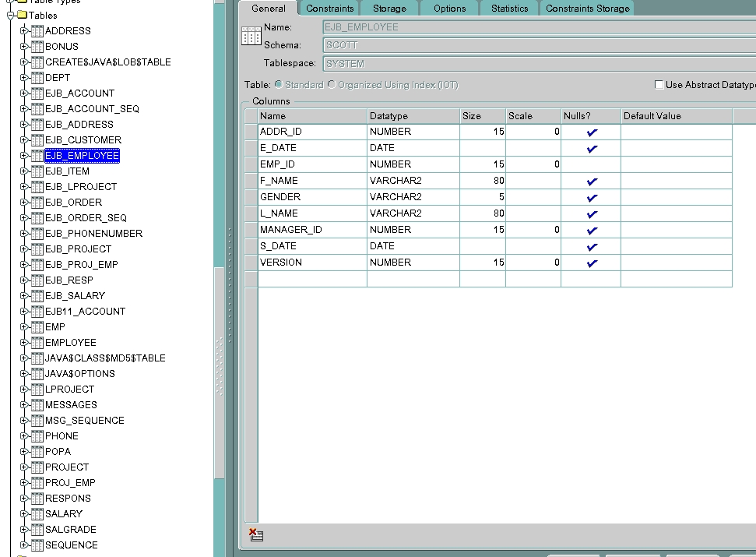Image resolution: width=756 pixels, height=557 pixels.
Task: Click the EJB_ITEM table icon
Action: (37, 171)
